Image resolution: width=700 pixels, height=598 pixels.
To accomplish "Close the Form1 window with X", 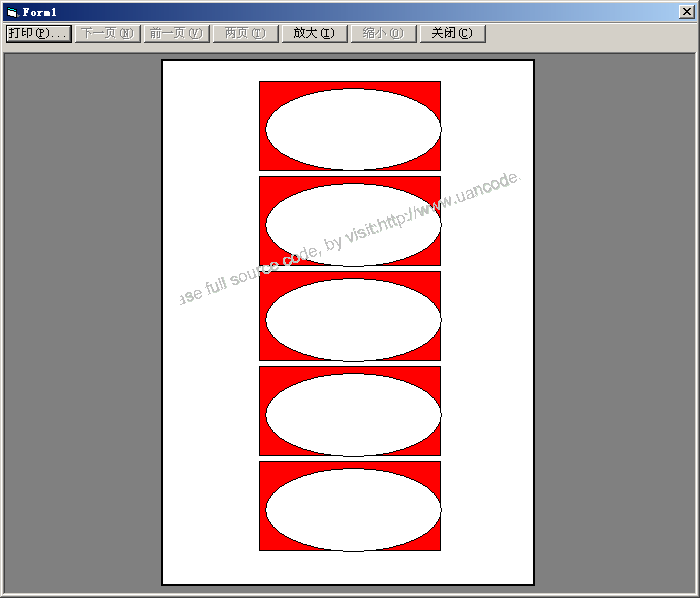I will (688, 11).
